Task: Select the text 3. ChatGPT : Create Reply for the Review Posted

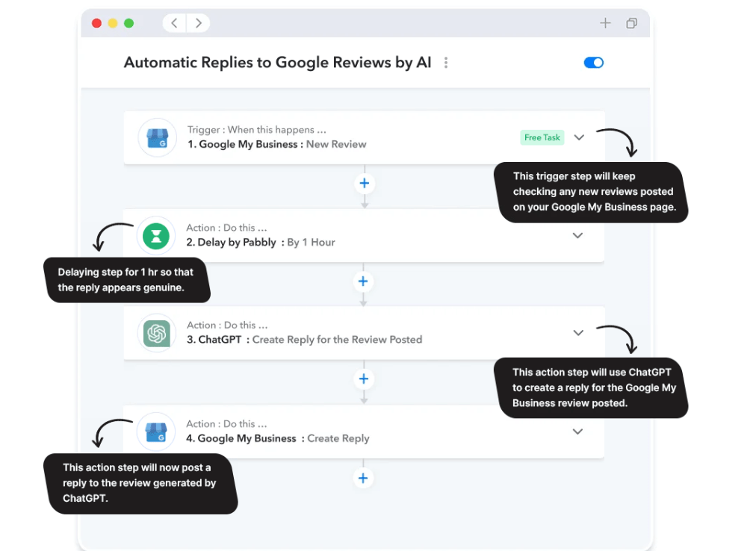Action: pos(304,340)
